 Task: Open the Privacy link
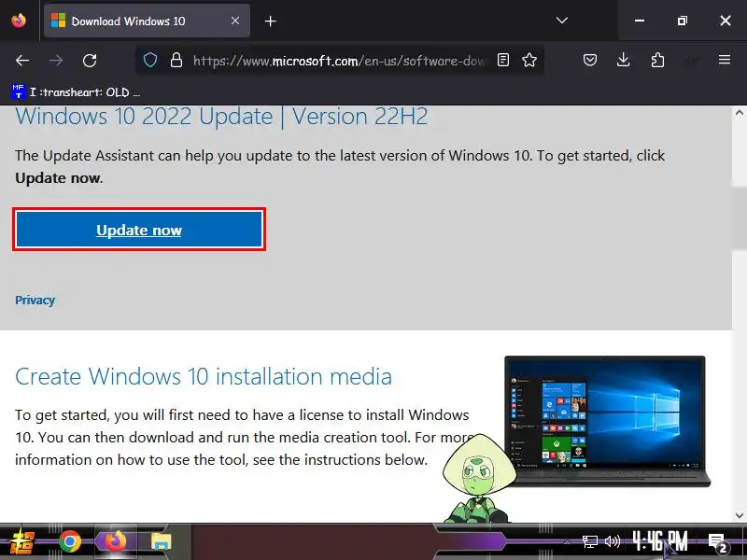click(x=35, y=300)
